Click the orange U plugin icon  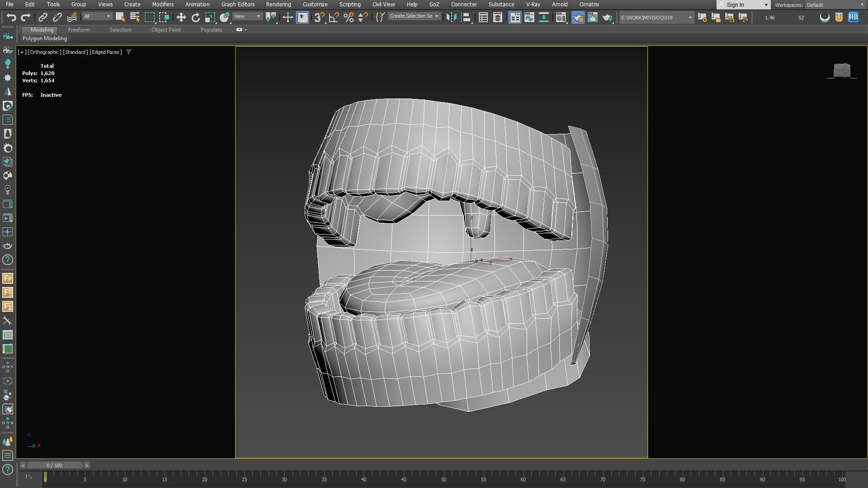coord(839,18)
